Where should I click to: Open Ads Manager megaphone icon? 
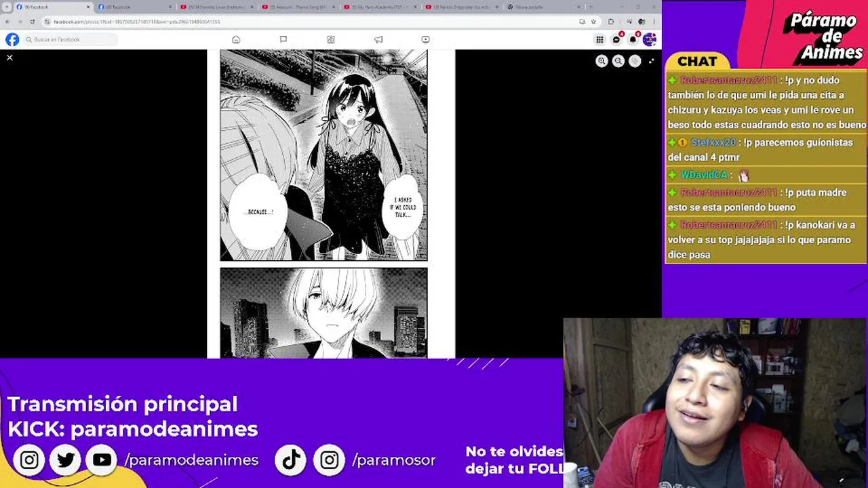[378, 39]
